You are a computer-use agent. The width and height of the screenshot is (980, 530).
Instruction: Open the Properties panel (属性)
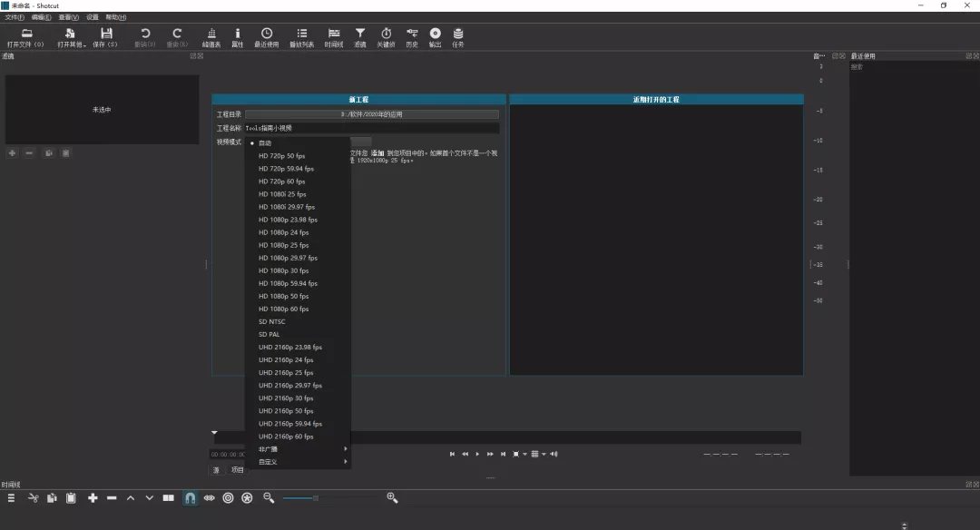tap(238, 37)
